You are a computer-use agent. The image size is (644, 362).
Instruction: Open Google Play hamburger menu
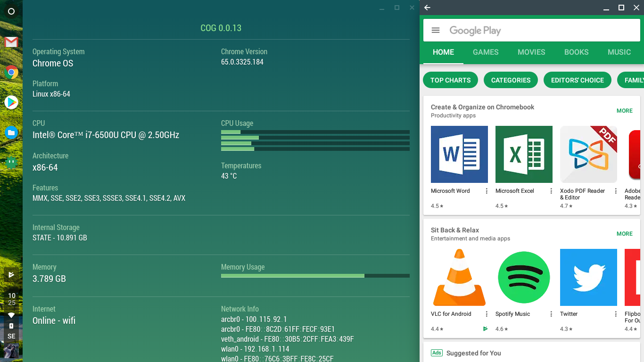click(x=436, y=30)
